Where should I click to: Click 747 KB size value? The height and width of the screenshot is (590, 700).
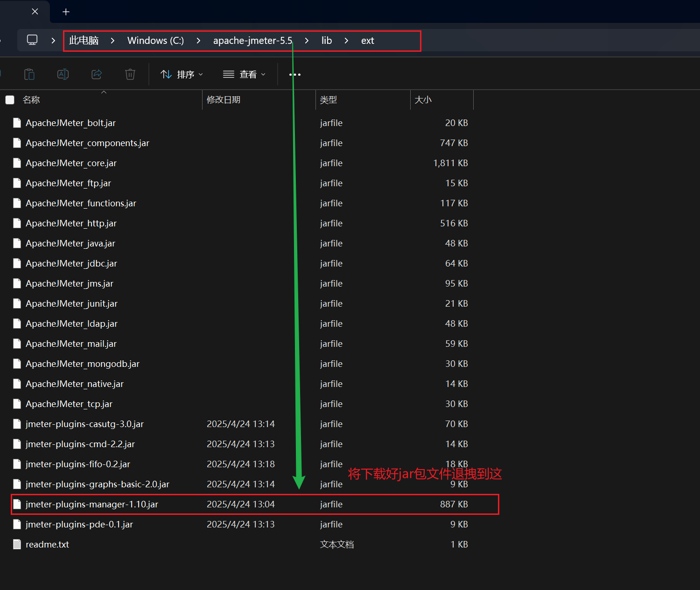coord(454,143)
